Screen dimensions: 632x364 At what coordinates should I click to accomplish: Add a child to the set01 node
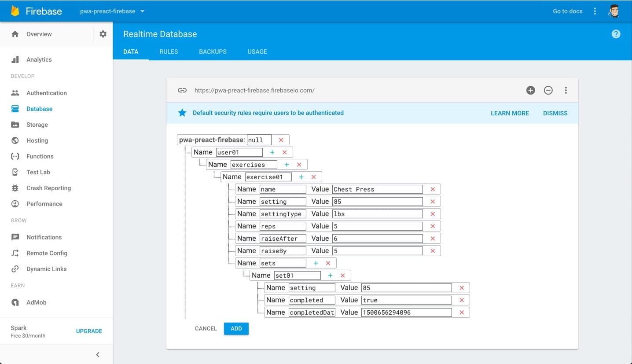click(x=330, y=276)
